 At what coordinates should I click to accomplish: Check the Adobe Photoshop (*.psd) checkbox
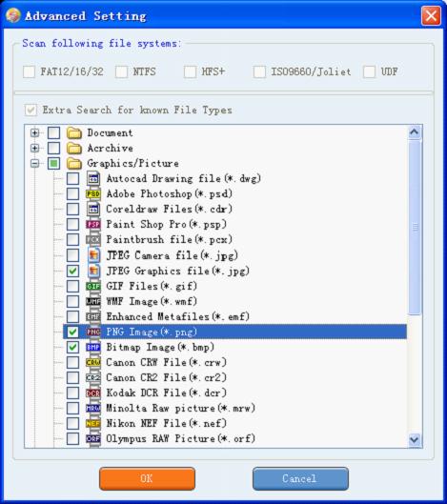click(73, 193)
